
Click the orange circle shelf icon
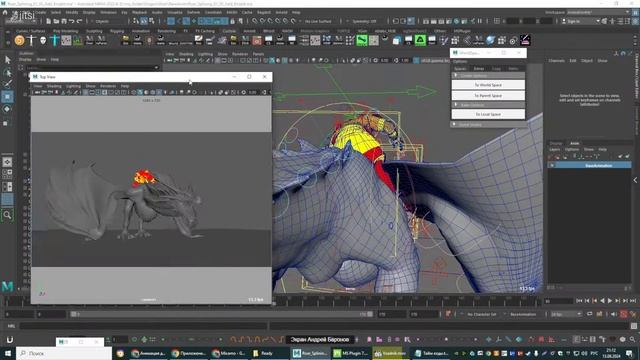19,40
